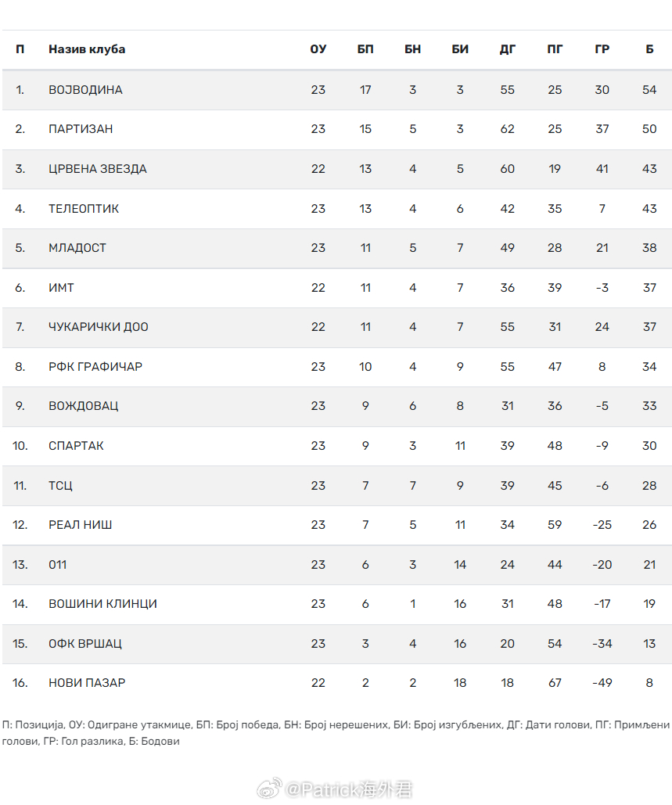The image size is (672, 805).
Task: Select the ЧУКАРИЧКИ ДОО club
Action: click(x=99, y=327)
